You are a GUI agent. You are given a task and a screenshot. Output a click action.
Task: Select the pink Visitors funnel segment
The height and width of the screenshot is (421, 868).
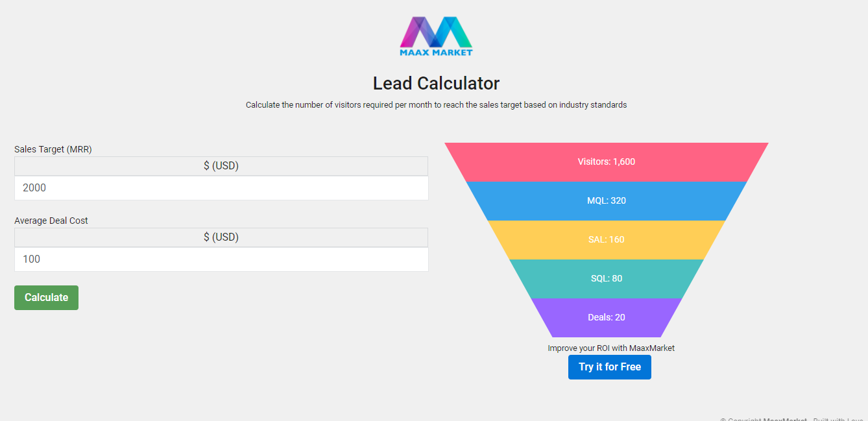tap(519, 162)
